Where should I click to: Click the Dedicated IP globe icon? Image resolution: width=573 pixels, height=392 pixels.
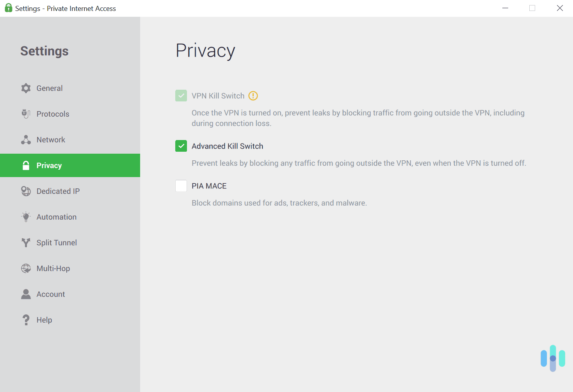[26, 191]
